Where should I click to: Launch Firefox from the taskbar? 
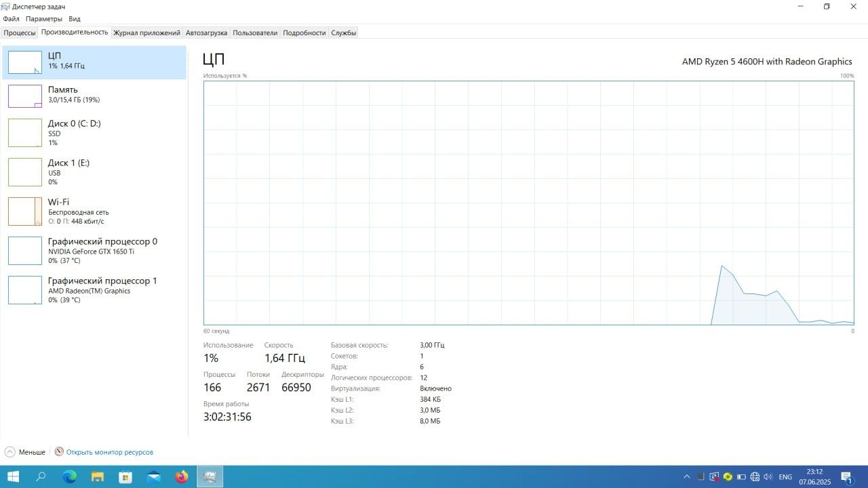[x=182, y=477]
